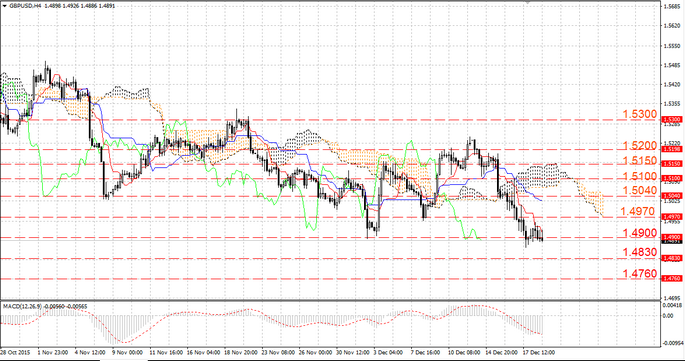Click the 30 Nov 12:00 time label
The width and height of the screenshot is (685, 361).
point(353,352)
